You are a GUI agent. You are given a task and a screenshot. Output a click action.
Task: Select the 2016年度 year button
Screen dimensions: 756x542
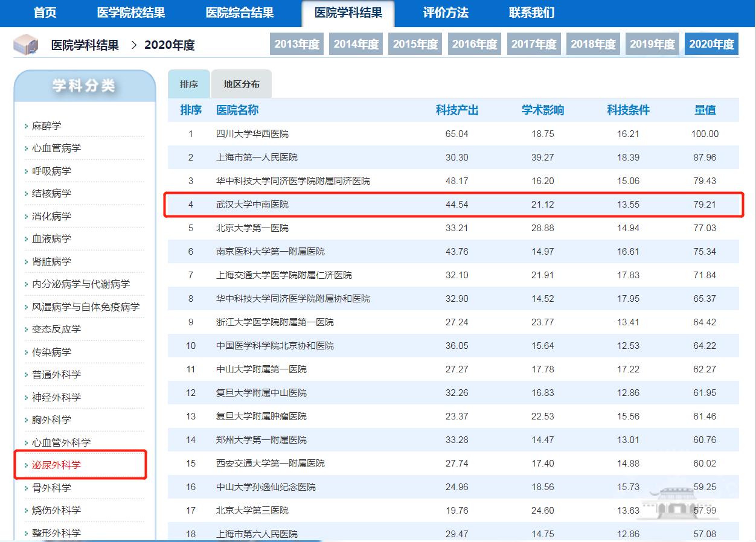[474, 44]
